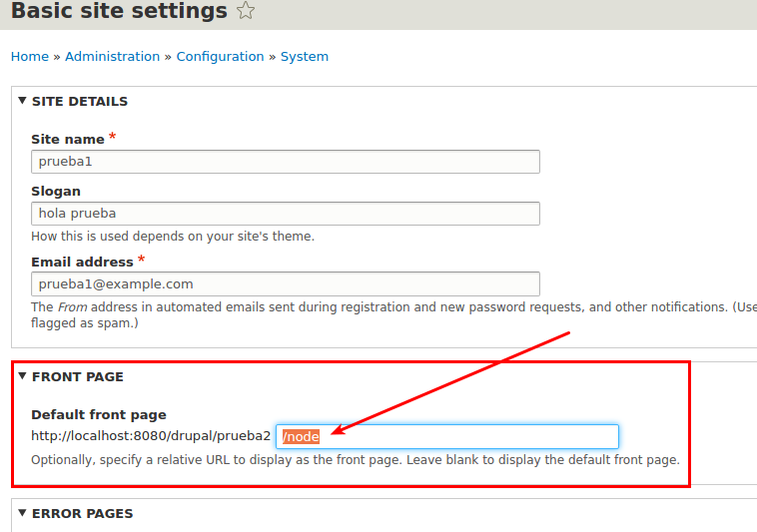Focus the Slogan field containing hola prueba
Screen dimensions: 757x532
[285, 214]
